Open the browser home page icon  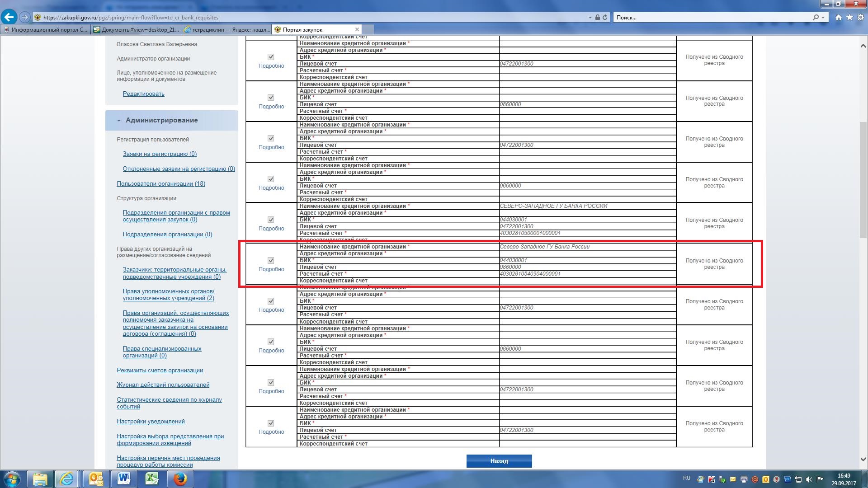839,17
